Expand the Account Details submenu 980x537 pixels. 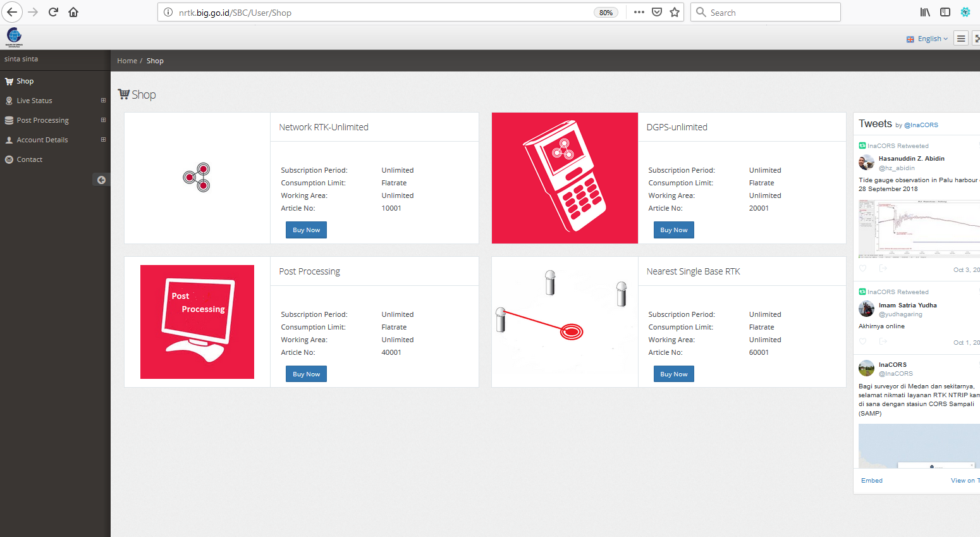point(103,140)
